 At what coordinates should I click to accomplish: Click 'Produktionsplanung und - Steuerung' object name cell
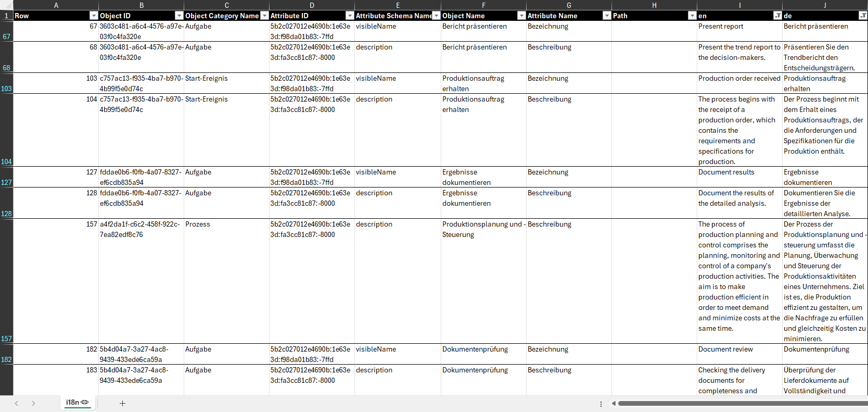(x=484, y=281)
